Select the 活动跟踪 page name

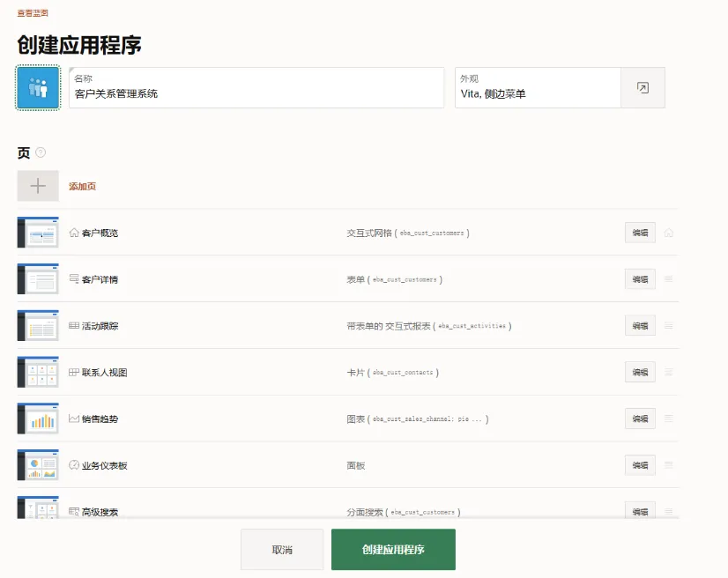click(100, 326)
